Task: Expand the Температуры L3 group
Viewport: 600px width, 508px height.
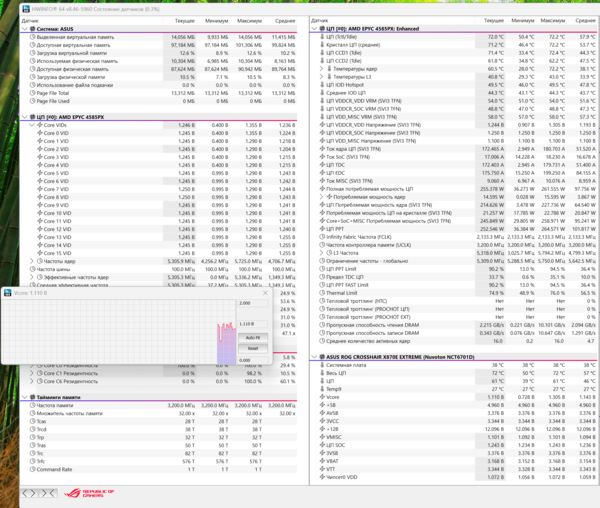Action: [321, 77]
